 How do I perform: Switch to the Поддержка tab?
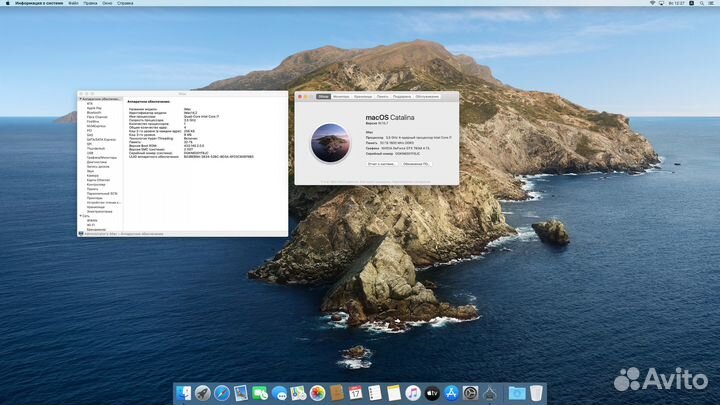(402, 96)
